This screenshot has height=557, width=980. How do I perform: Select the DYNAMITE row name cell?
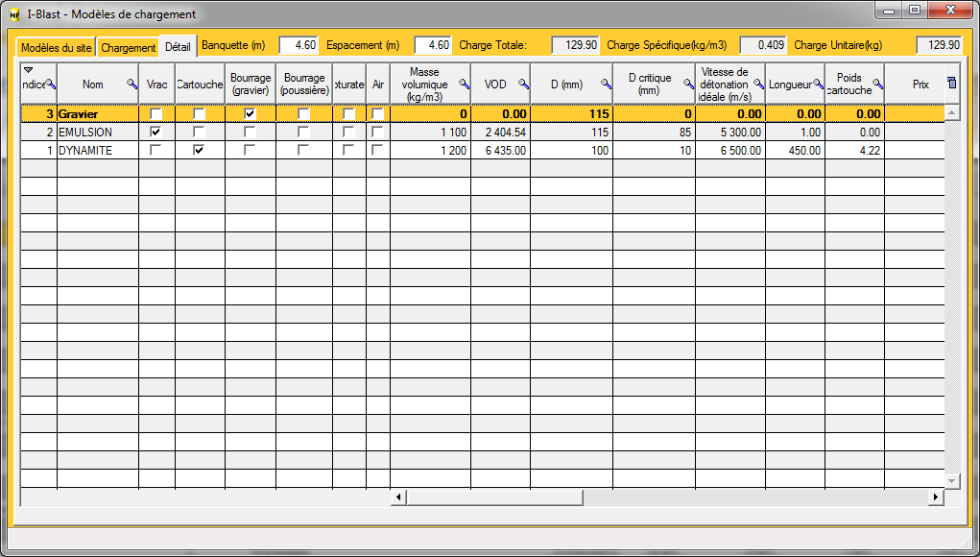pos(97,151)
